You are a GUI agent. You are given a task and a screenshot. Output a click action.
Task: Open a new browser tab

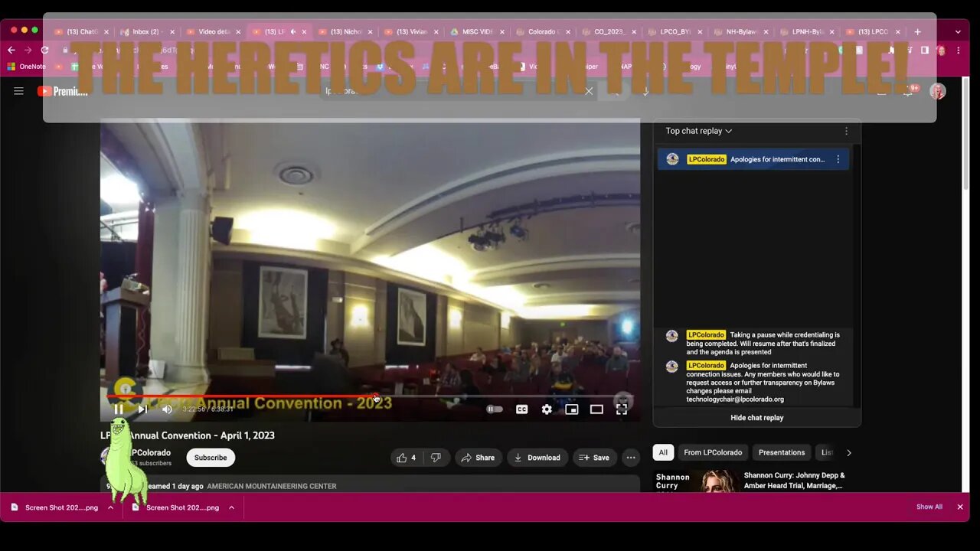tap(917, 32)
